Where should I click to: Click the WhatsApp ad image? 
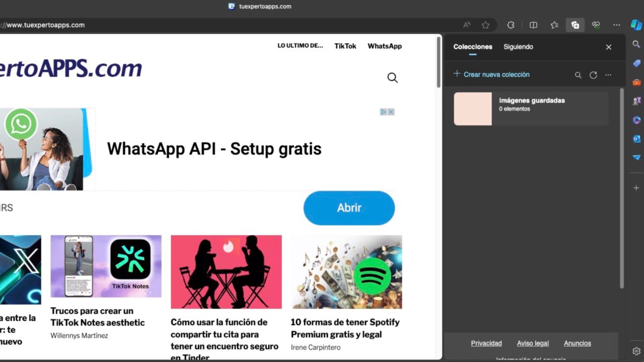pyautogui.click(x=47, y=149)
